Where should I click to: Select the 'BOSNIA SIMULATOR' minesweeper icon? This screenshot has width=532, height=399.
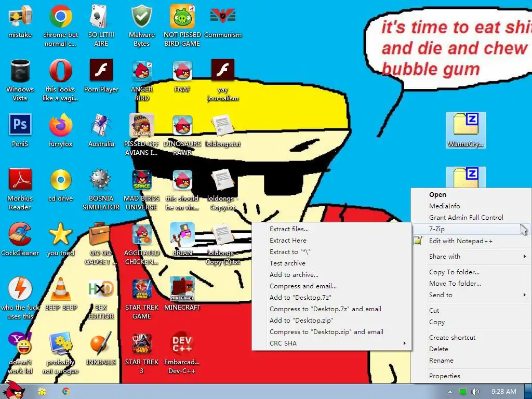coord(101,179)
